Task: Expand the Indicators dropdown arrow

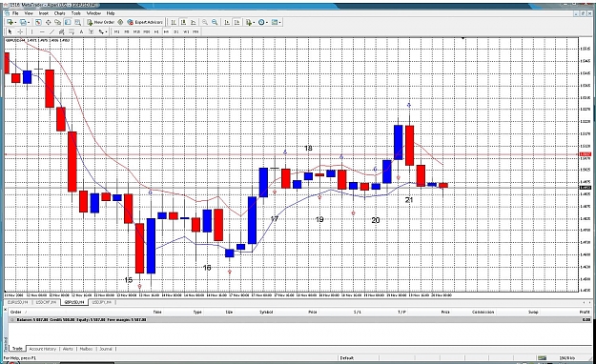Action: click(x=254, y=23)
